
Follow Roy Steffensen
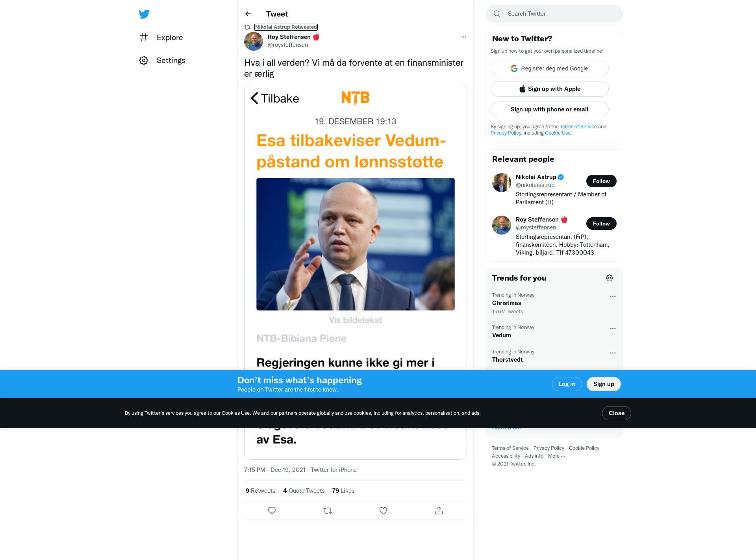coord(601,224)
